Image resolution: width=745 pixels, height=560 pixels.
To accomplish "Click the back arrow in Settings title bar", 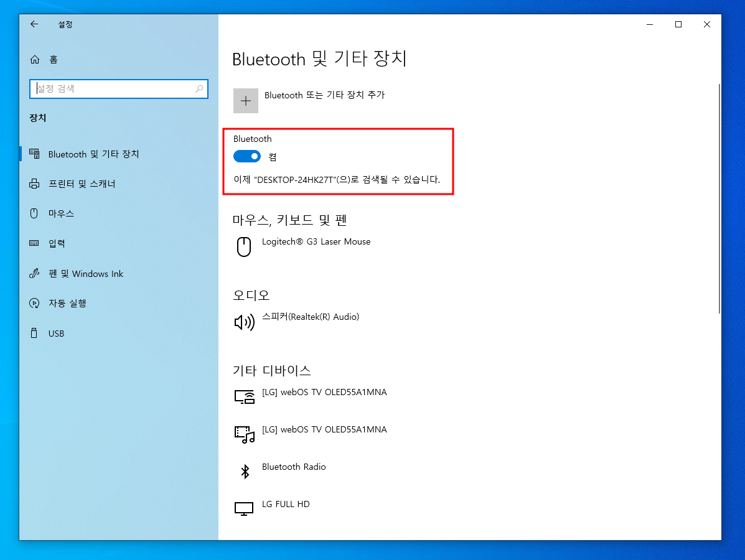I will pyautogui.click(x=34, y=24).
